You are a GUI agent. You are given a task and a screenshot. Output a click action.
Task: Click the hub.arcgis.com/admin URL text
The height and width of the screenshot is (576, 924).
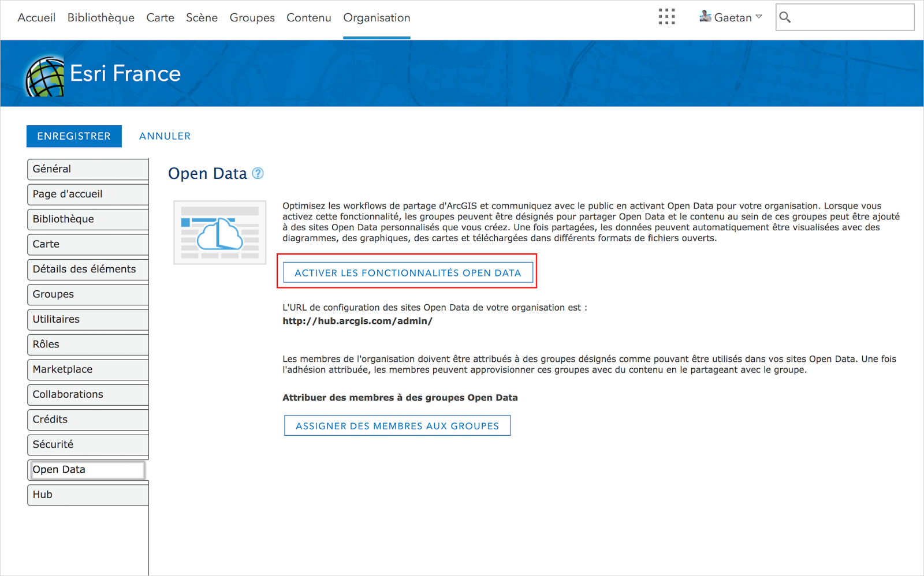tap(357, 321)
